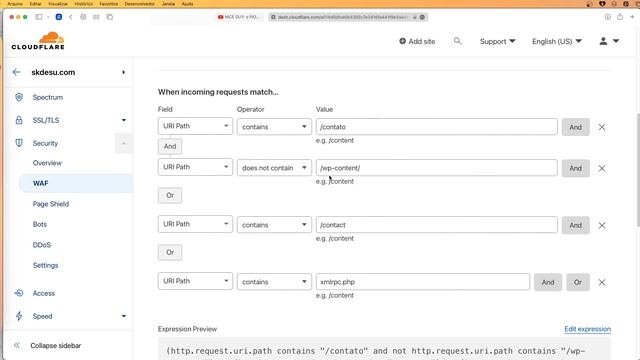640x360 pixels.
Task: Open the Bots sidebar item
Action: [40, 224]
